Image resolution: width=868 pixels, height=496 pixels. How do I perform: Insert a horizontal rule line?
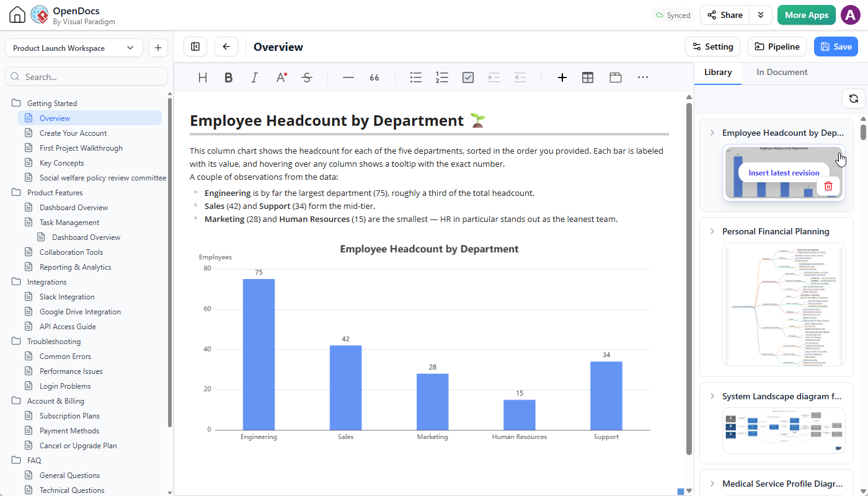(348, 77)
